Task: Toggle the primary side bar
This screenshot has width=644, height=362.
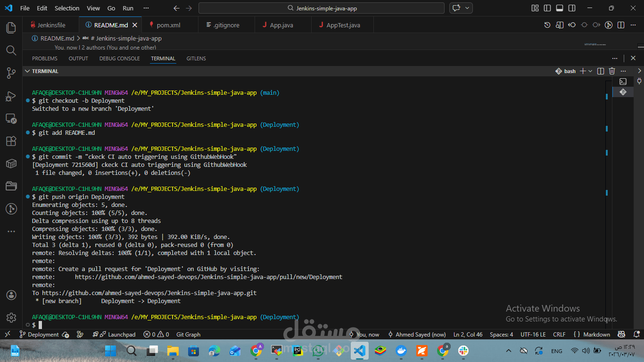Action: point(547,8)
